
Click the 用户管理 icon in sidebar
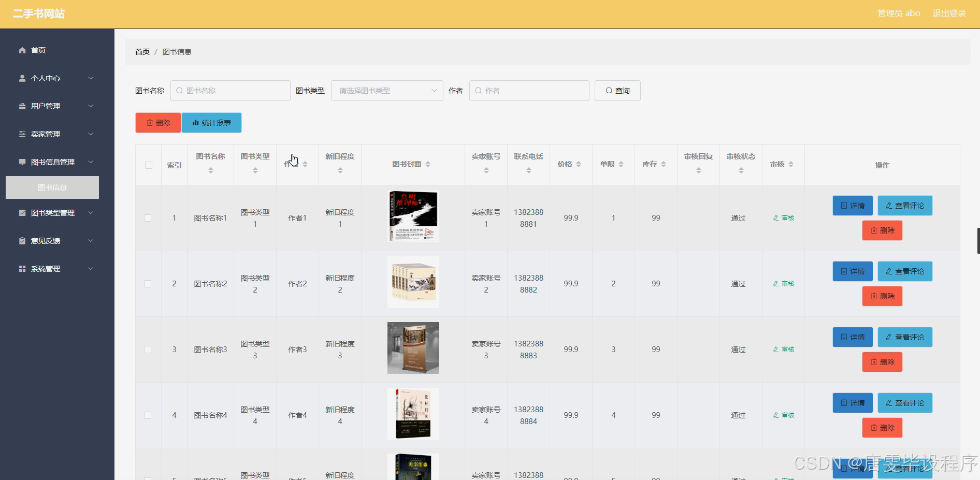(22, 106)
